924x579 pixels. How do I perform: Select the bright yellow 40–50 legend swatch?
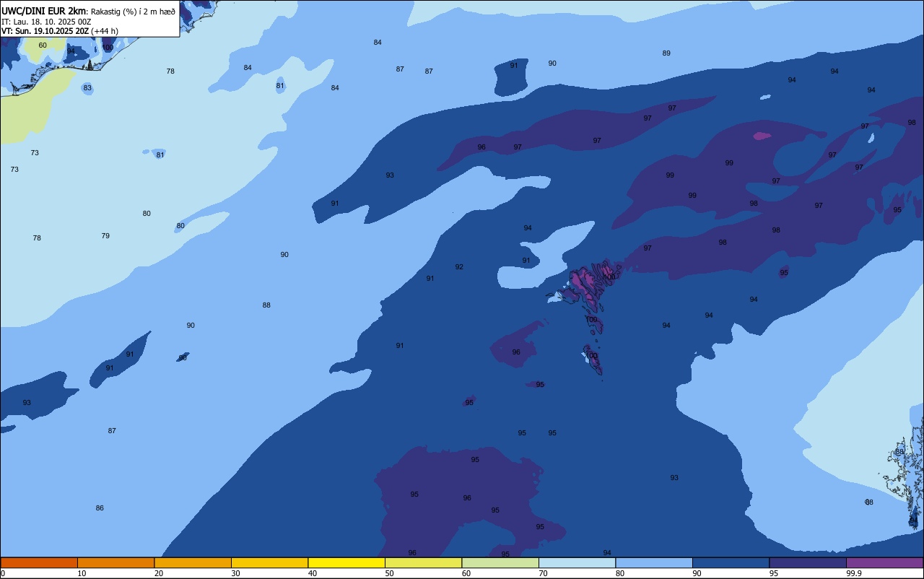tap(346, 562)
